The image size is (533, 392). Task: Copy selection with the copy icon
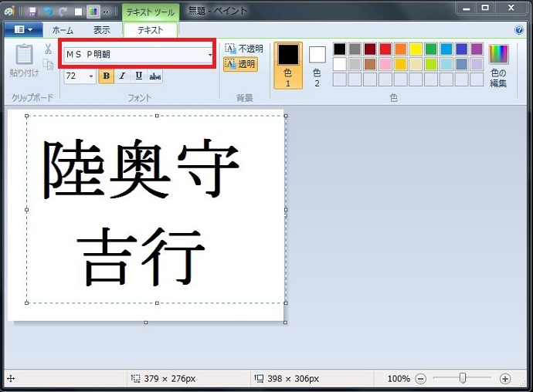pos(48,64)
